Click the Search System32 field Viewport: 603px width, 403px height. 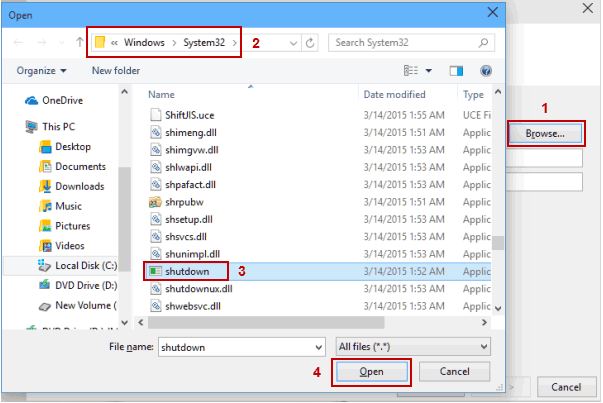click(x=405, y=43)
